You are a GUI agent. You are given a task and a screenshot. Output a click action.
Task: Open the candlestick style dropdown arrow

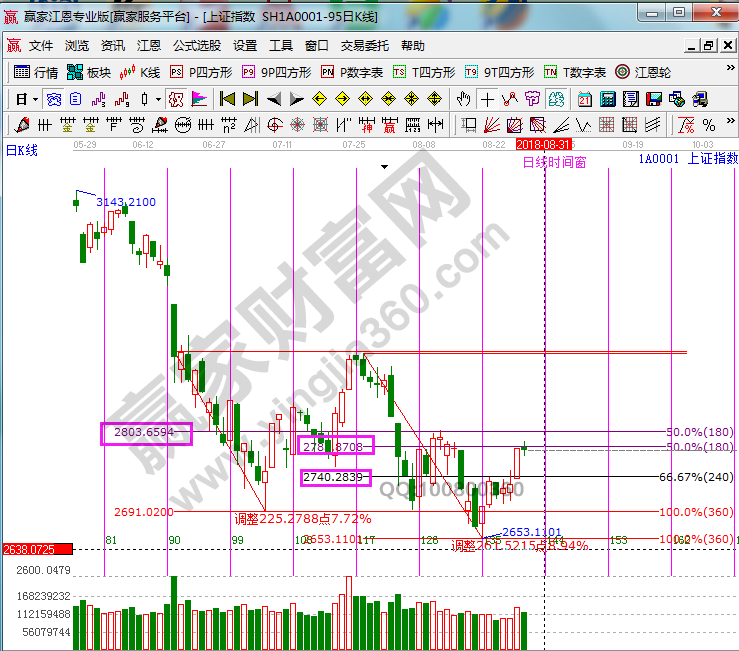pyautogui.click(x=158, y=99)
